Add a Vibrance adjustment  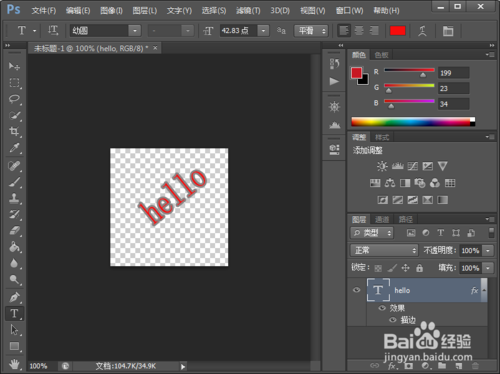(x=443, y=166)
